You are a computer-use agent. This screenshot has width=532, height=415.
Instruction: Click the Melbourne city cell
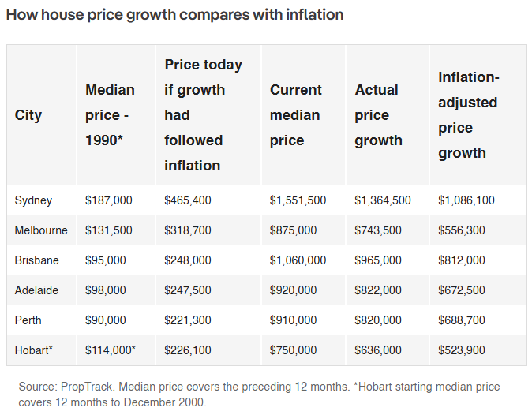[41, 230]
